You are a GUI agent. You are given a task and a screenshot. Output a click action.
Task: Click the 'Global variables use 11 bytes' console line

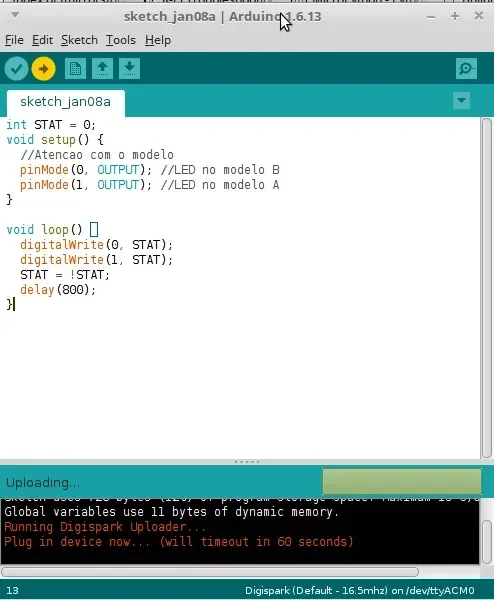coord(171,512)
